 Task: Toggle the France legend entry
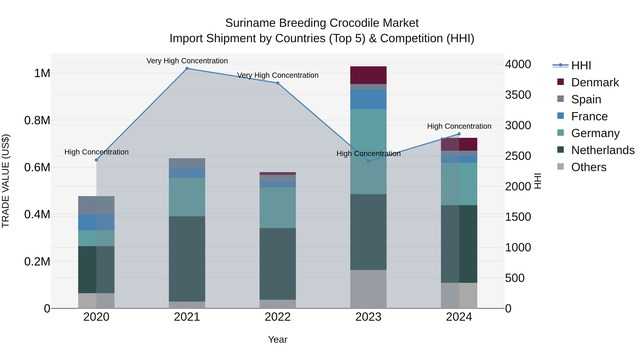point(582,116)
